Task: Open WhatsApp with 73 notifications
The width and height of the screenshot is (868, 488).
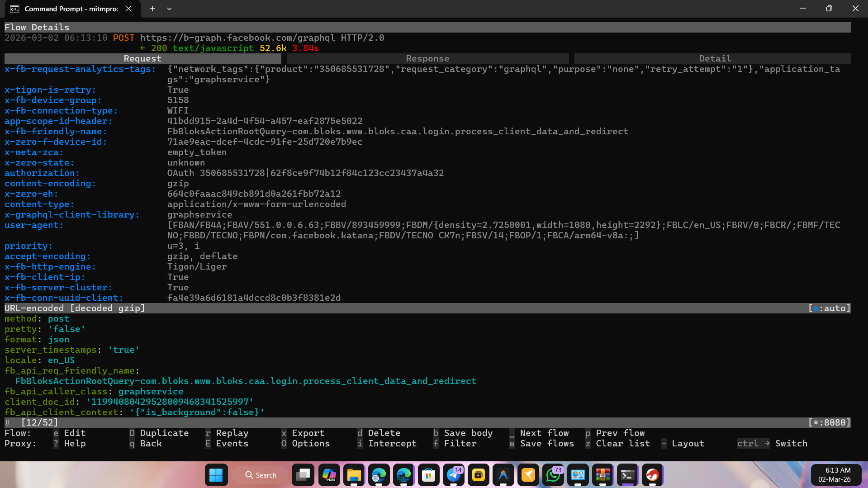Action: point(553,475)
